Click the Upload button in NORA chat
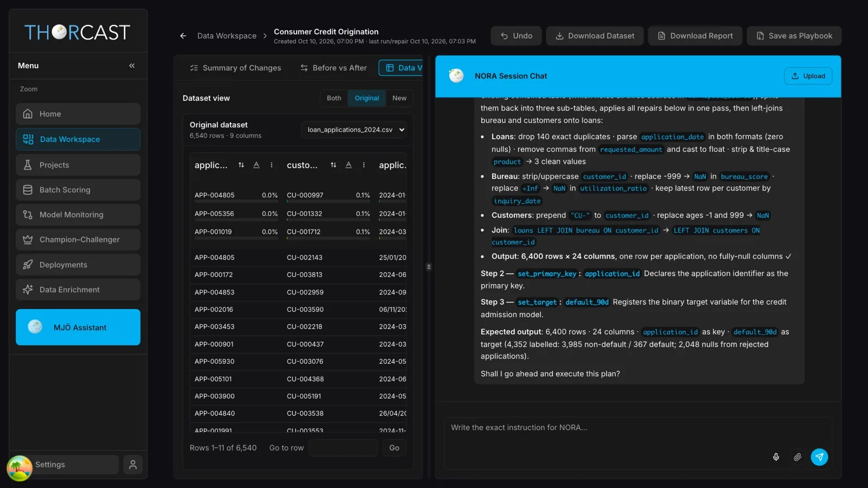The image size is (868, 488). [808, 76]
